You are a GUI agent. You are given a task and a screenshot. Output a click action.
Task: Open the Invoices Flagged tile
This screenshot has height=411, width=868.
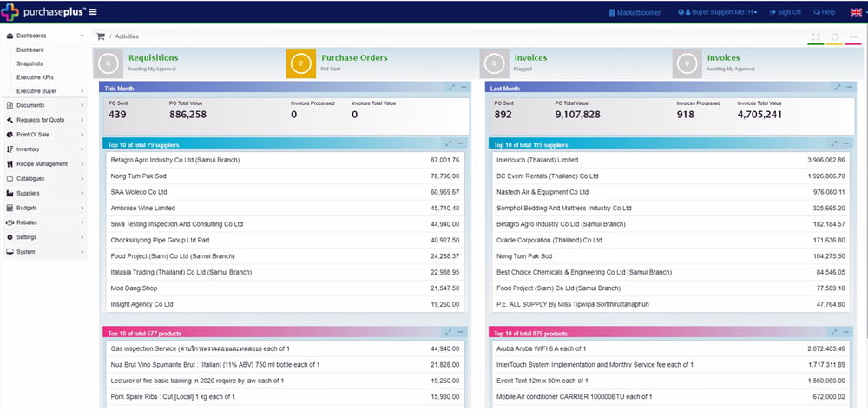pos(575,63)
